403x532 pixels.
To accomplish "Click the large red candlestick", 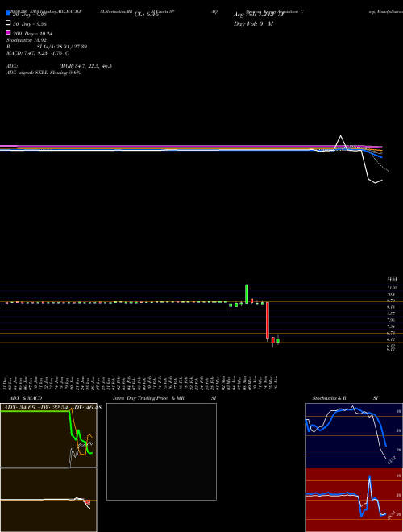I will click(268, 320).
